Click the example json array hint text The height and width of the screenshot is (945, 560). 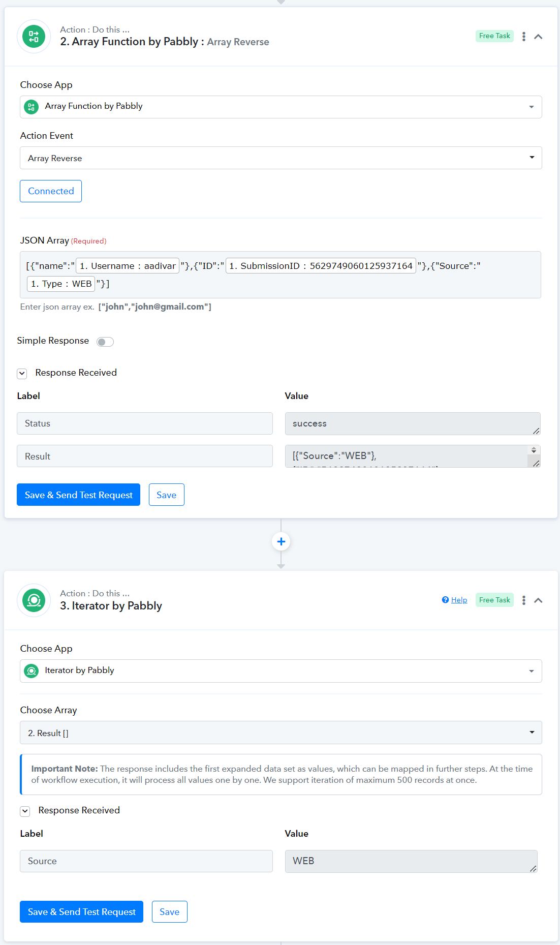click(x=115, y=307)
